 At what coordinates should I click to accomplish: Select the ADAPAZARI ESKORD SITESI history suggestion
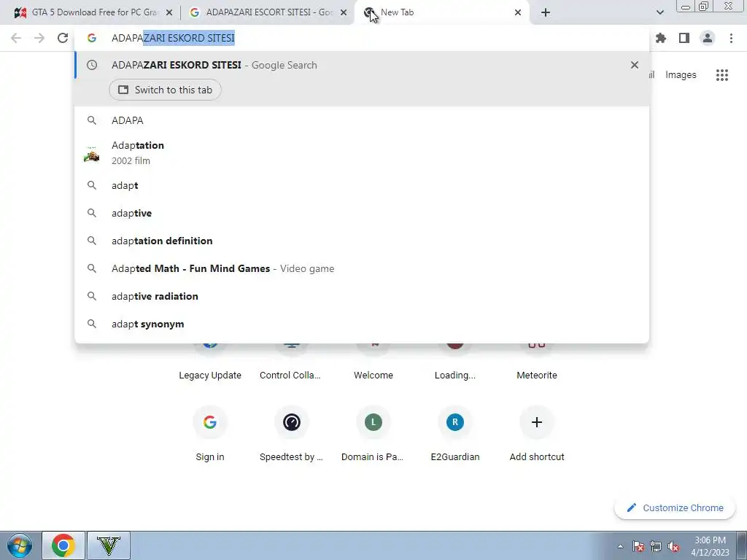pyautogui.click(x=362, y=65)
